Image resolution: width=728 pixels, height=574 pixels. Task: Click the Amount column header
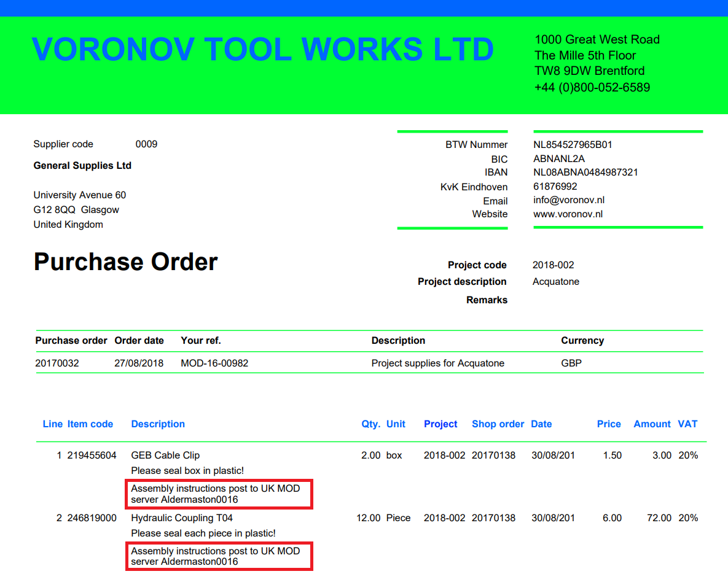click(x=652, y=424)
